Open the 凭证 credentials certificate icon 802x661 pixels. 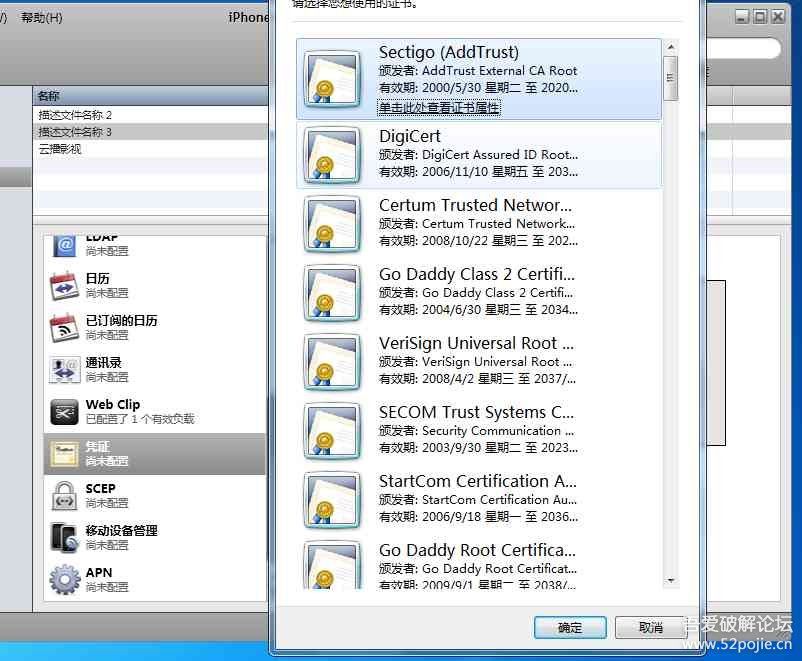click(x=64, y=454)
